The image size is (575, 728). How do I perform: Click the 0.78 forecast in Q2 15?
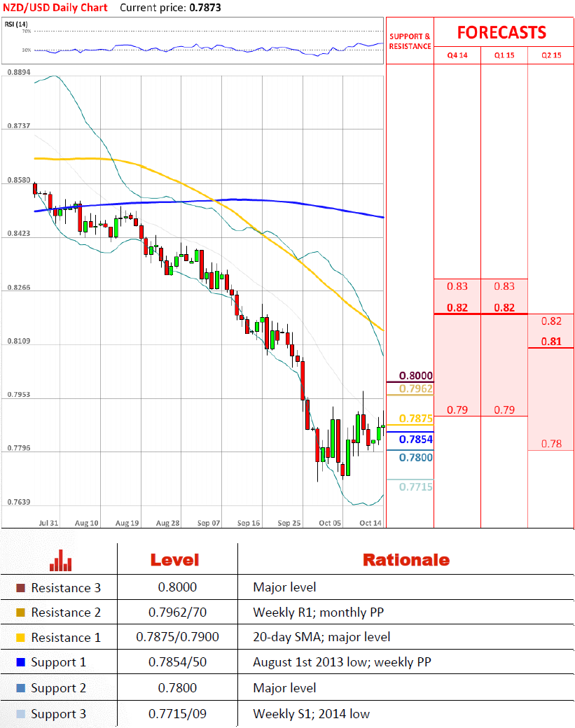coord(551,444)
